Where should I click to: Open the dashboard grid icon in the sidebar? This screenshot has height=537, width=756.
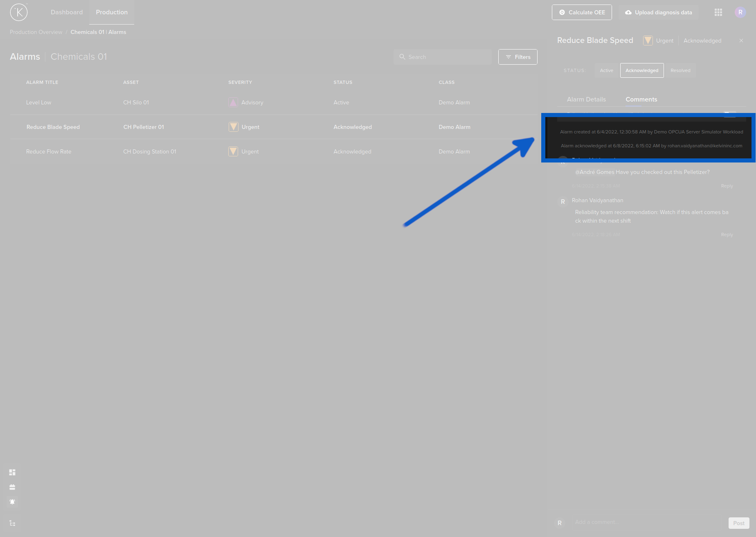click(x=12, y=472)
